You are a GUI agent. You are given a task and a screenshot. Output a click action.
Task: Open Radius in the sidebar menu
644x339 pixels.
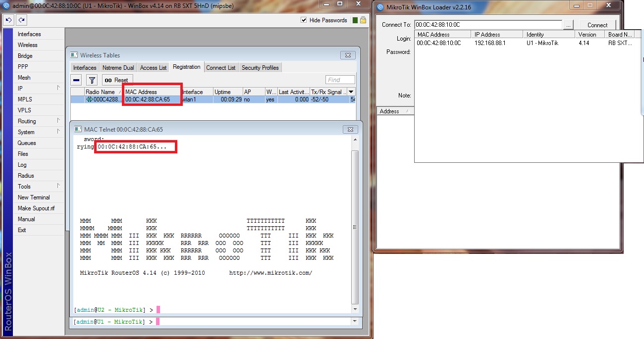coord(39,176)
